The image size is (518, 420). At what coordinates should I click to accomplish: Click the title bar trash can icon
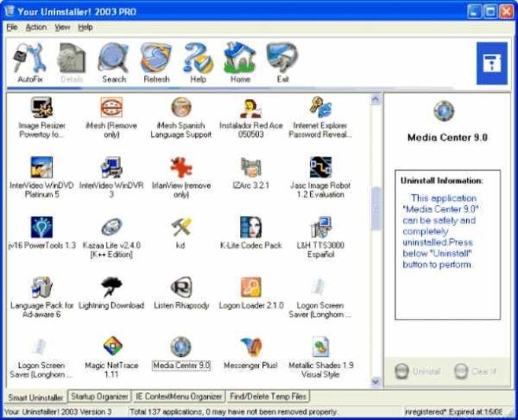tap(10, 11)
